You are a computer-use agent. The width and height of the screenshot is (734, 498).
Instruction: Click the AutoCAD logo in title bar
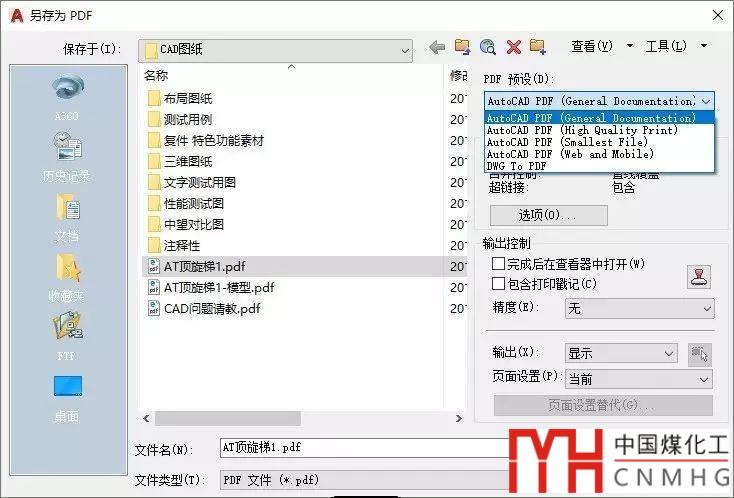[16, 15]
